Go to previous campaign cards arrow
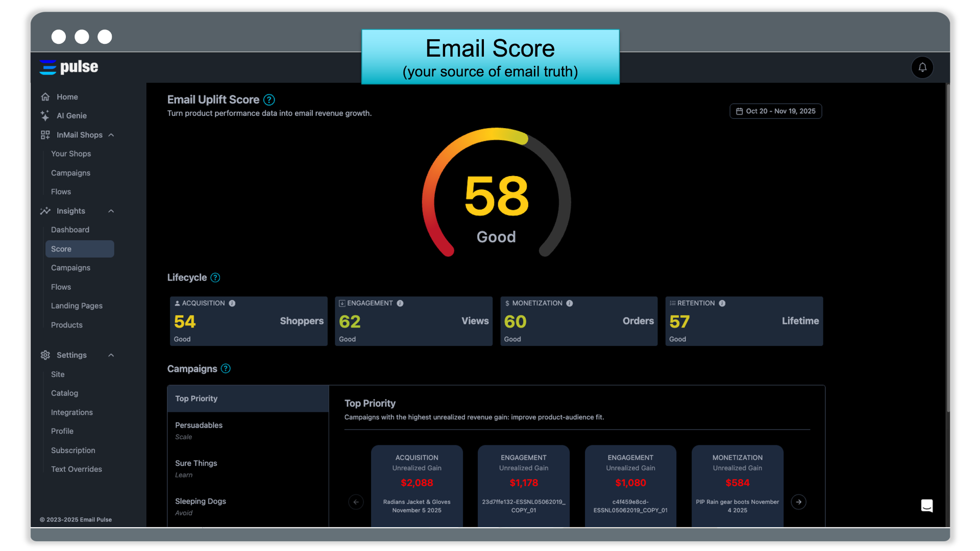This screenshot has width=980, height=551. [356, 502]
